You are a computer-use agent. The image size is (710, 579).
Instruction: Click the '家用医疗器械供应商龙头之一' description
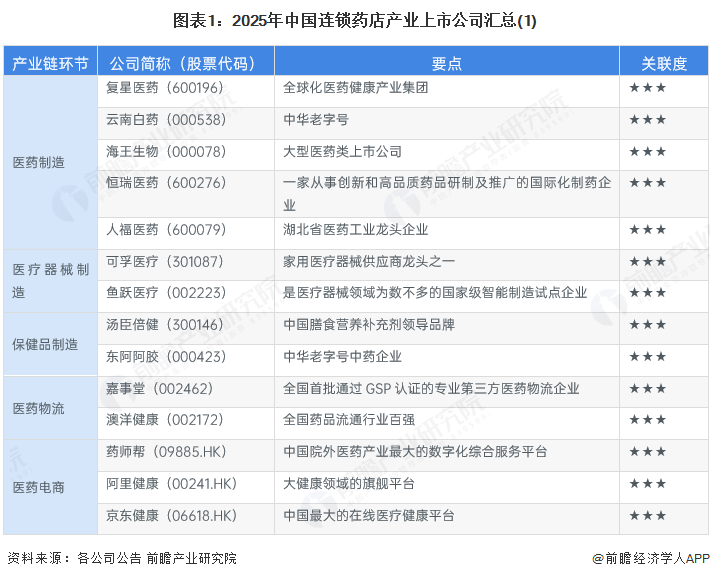click(x=369, y=262)
